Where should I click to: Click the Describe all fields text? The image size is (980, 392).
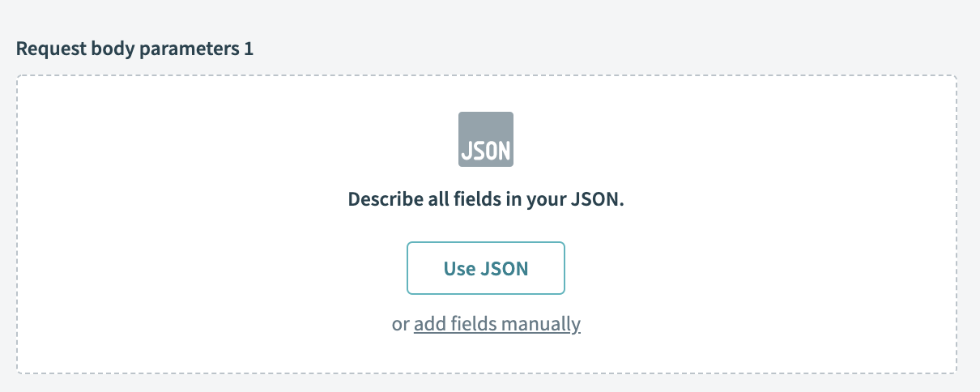[486, 199]
